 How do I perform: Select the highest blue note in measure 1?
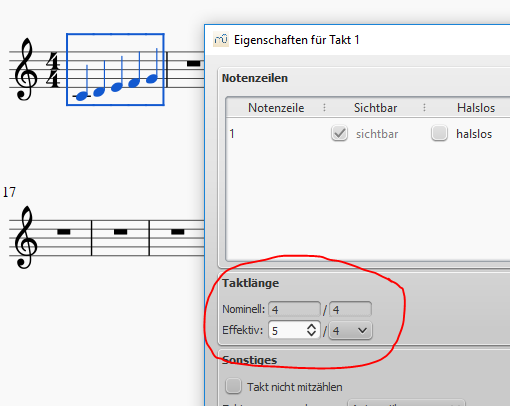(152, 79)
